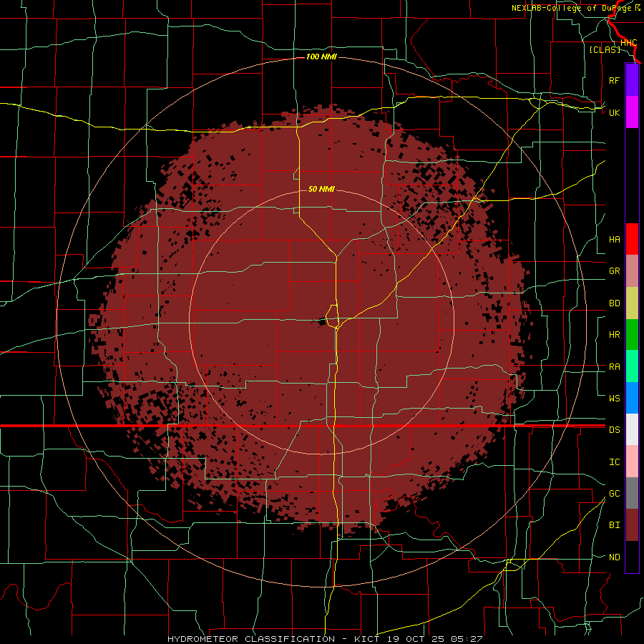Click the HR green legend swatch
Screen dimensions: 644x644
(x=632, y=335)
